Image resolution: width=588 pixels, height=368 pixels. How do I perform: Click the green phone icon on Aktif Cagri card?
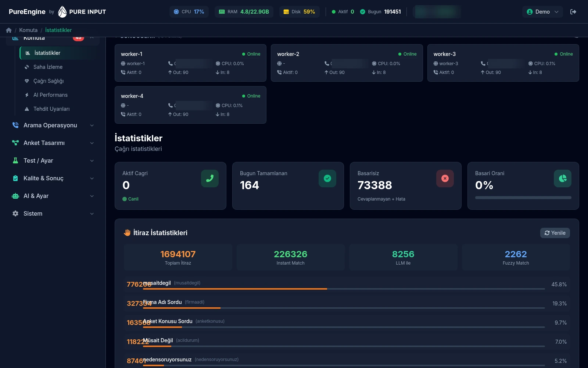pyautogui.click(x=210, y=178)
